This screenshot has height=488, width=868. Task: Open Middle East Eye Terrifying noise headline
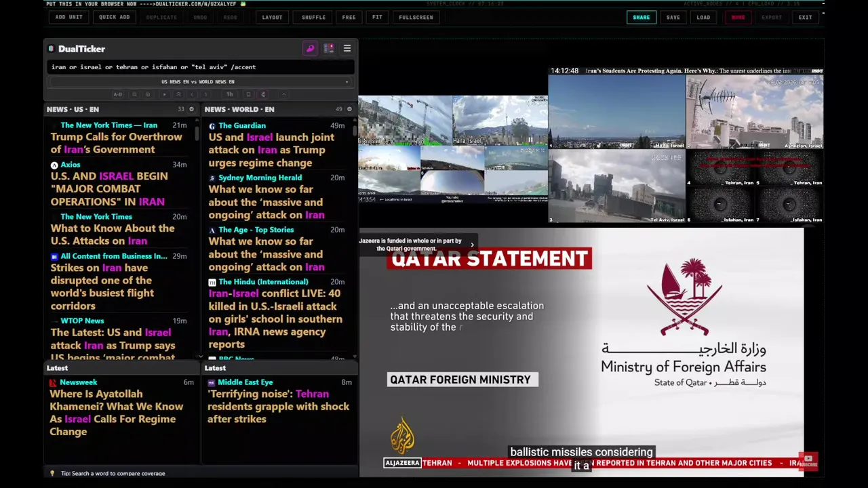pos(278,406)
